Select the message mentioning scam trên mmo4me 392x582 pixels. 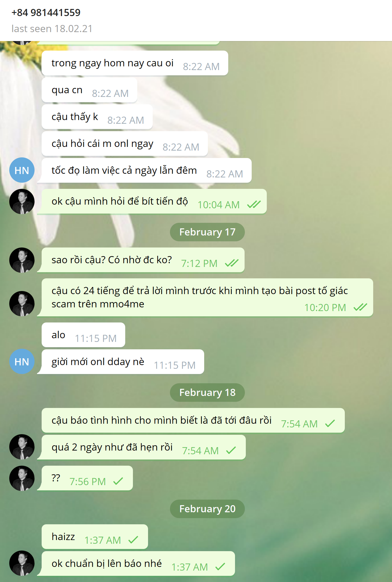207,297
